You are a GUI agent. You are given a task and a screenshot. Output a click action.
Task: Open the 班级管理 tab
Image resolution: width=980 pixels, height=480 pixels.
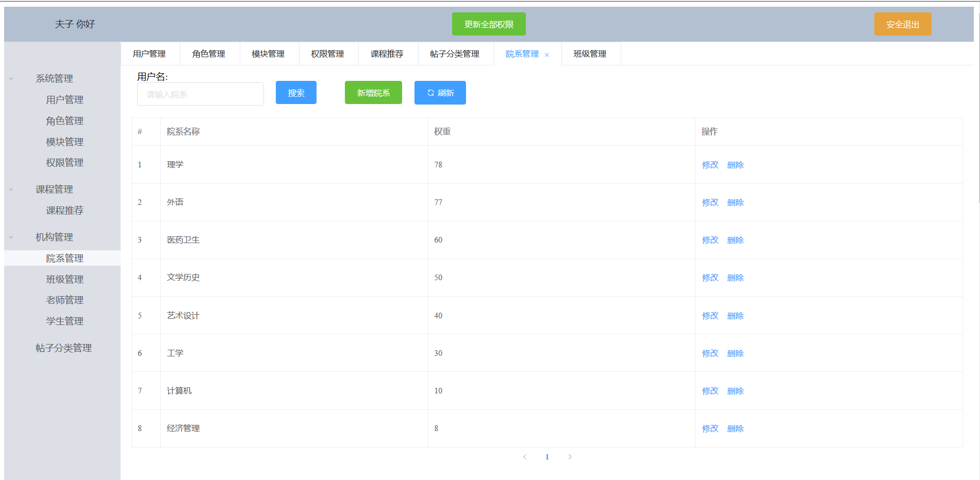[590, 54]
